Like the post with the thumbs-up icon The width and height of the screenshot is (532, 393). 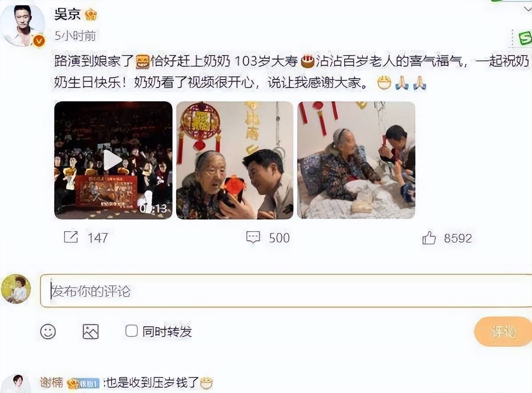tap(429, 238)
